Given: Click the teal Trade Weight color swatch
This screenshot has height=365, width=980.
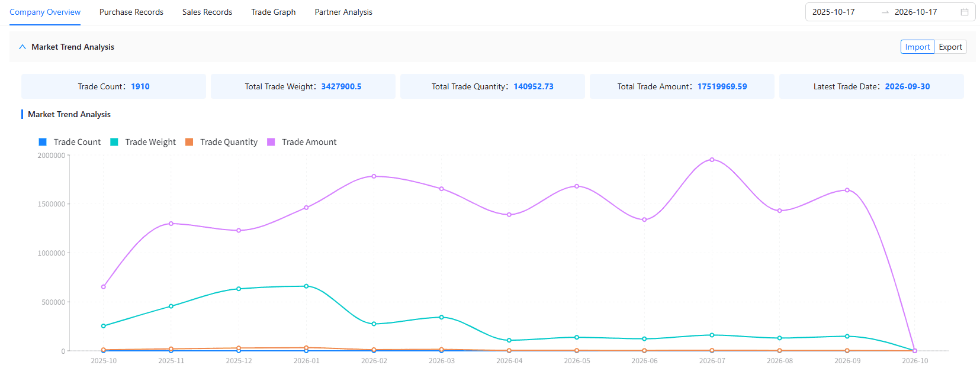Looking at the screenshot, I should coord(114,142).
